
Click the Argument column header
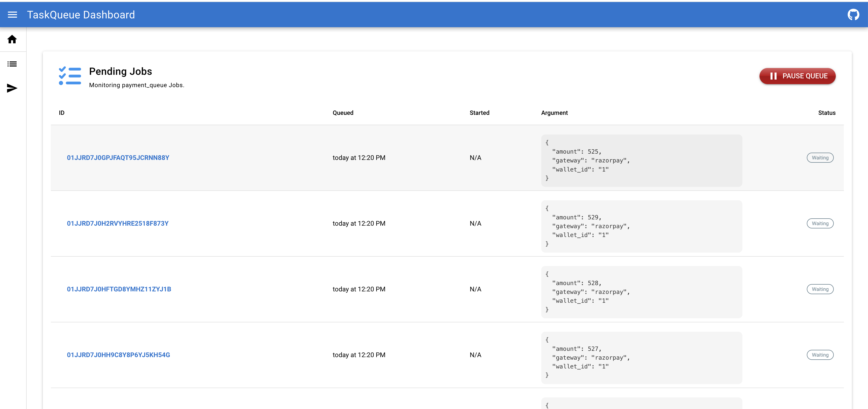point(554,113)
